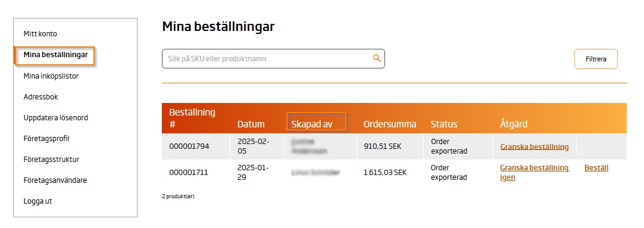Navigate to Företagsstruktur
The height and width of the screenshot is (228, 644).
coord(51,160)
